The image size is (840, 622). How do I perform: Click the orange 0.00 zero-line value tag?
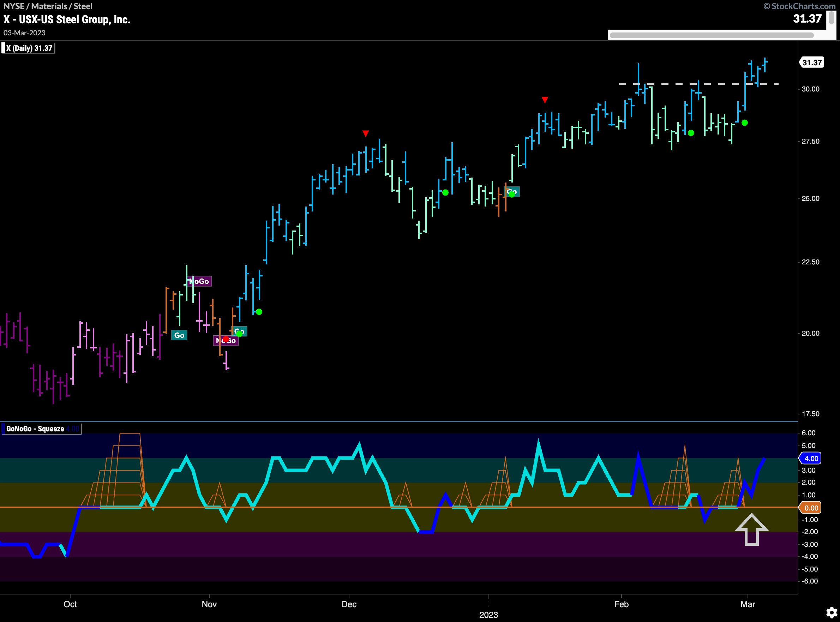[x=810, y=508]
